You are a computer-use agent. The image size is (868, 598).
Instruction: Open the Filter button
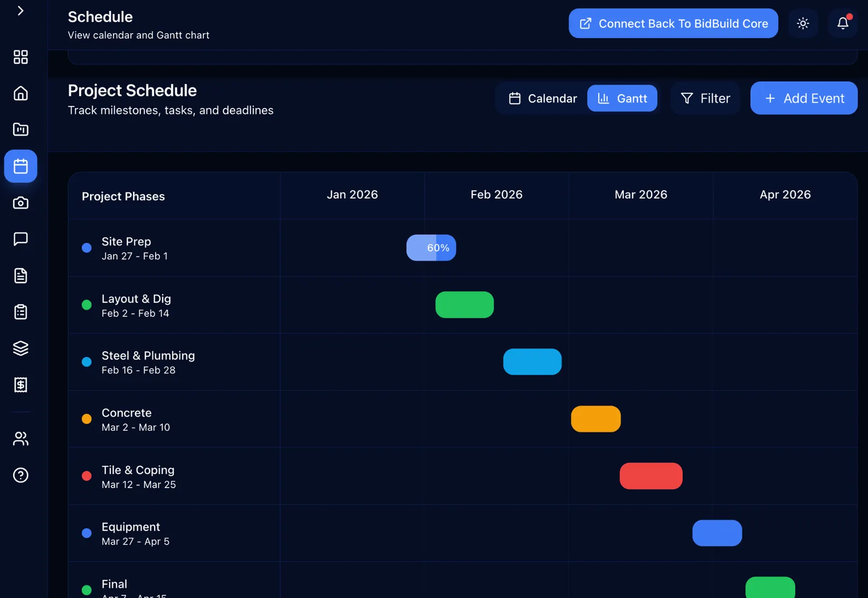click(x=705, y=98)
